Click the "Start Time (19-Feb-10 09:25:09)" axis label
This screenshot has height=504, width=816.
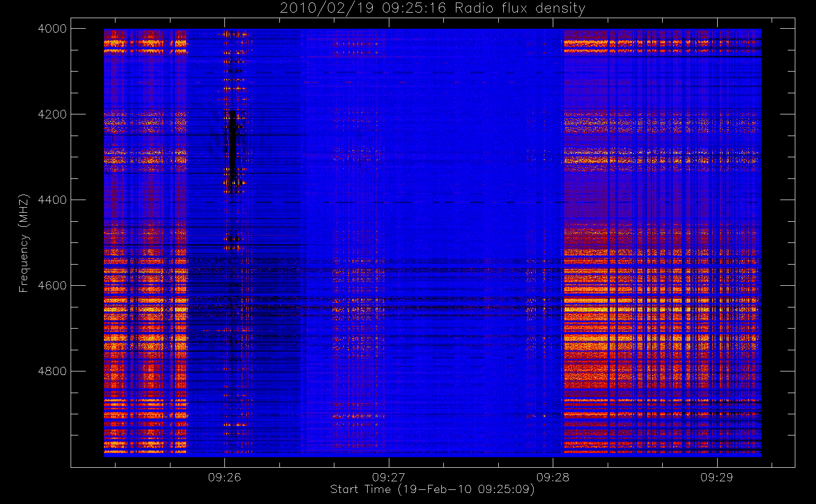coord(432,489)
